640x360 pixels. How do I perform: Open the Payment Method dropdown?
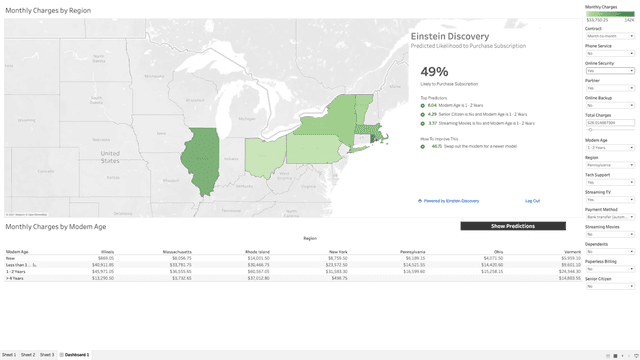point(610,217)
